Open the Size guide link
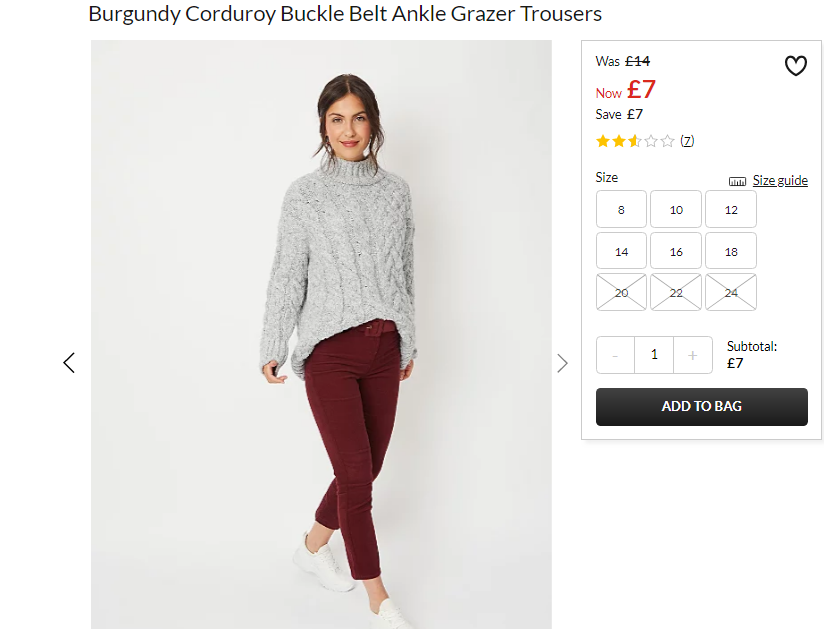Screen dimensions: 824x629 pos(780,180)
